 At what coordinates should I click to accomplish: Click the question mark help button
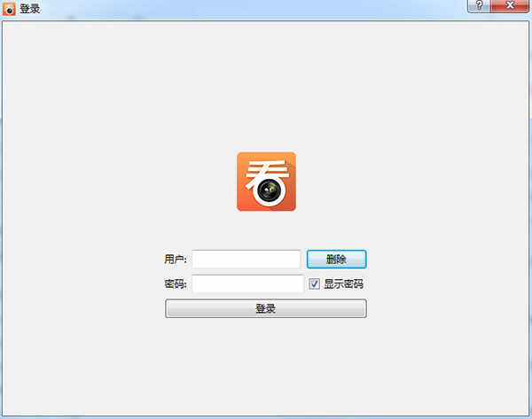point(480,6)
